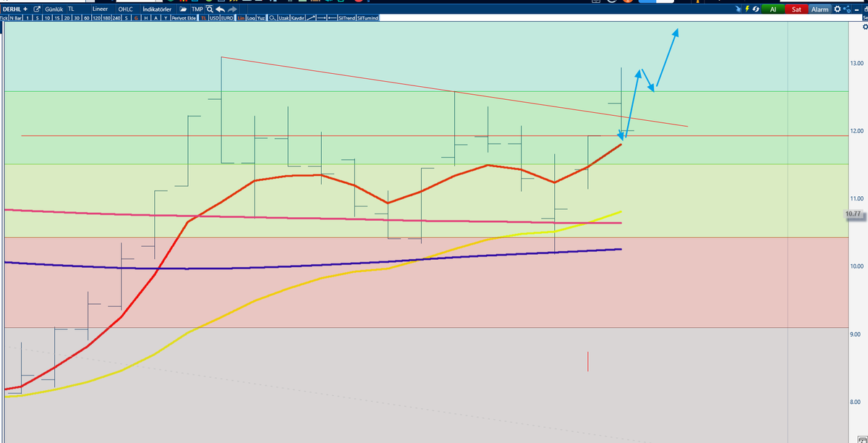Click the grayed redo forward arrow
This screenshot has width=868, height=443.
click(232, 9)
